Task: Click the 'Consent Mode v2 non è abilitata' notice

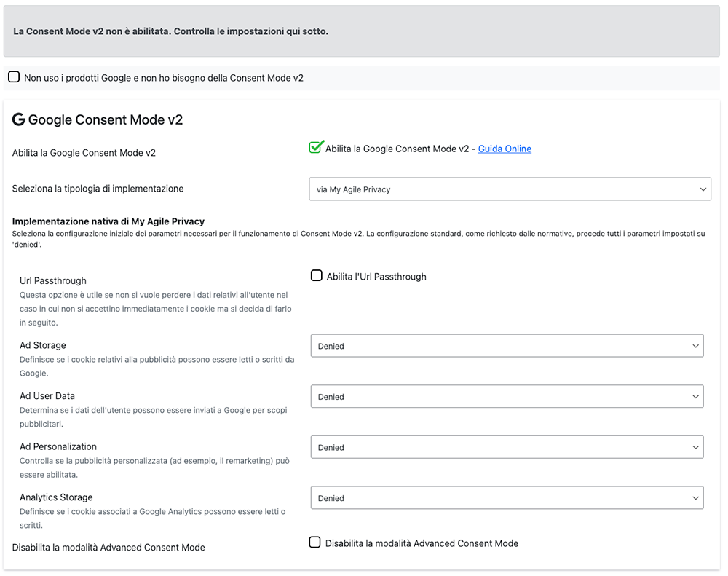Action: coord(171,32)
